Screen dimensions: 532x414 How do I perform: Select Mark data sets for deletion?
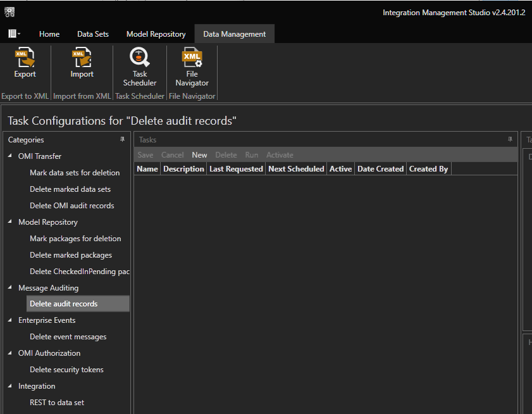click(x=75, y=173)
